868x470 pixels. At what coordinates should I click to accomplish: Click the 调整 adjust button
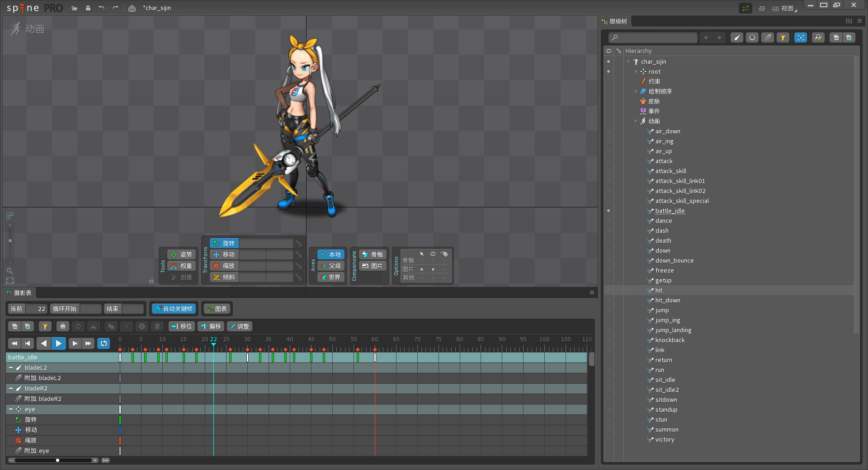click(x=240, y=326)
